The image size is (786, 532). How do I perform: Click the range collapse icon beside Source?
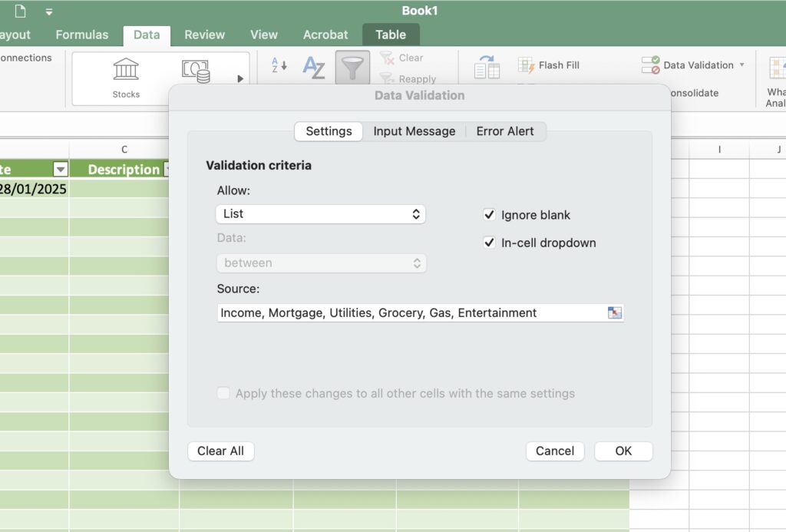613,312
